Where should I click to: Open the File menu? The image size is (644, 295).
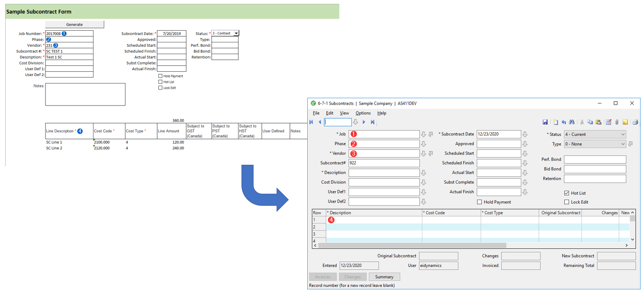click(x=316, y=113)
